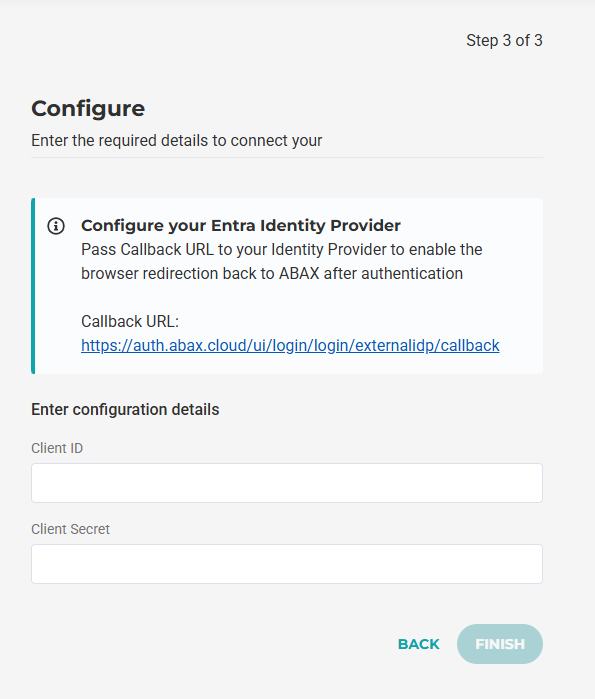Screen dimensions: 595x699
Task: Click the Step 3 of 3 indicator
Action: click(x=504, y=41)
